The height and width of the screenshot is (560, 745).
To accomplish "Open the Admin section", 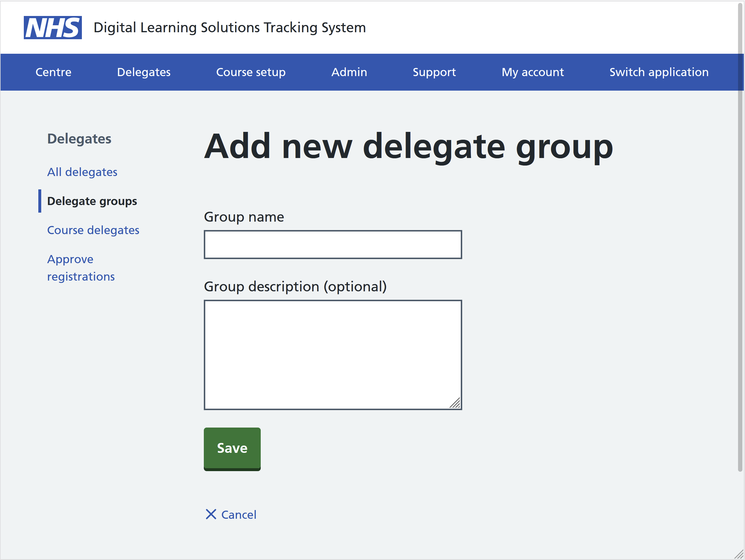I will tap(349, 72).
